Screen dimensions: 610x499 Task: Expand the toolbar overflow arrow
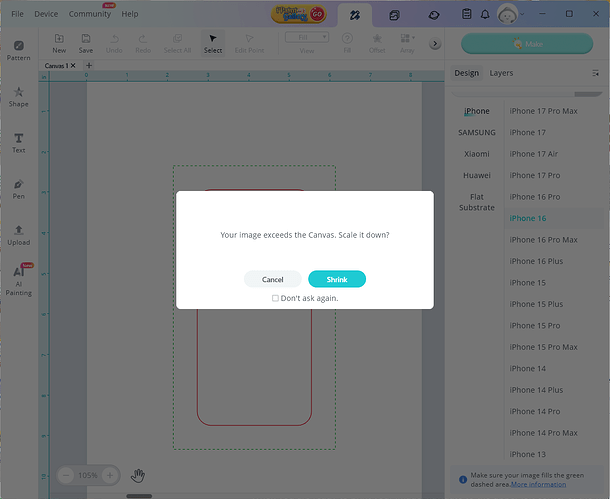pos(435,44)
